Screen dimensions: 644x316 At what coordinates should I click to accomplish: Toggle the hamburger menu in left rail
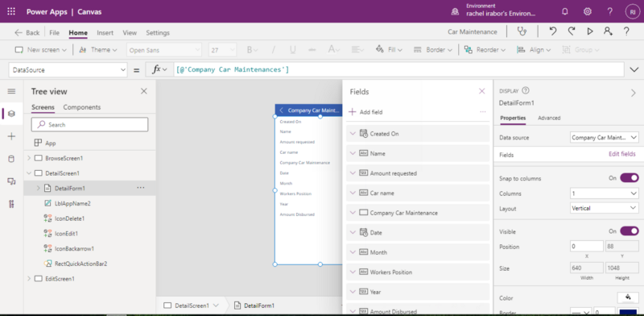pyautogui.click(x=11, y=91)
